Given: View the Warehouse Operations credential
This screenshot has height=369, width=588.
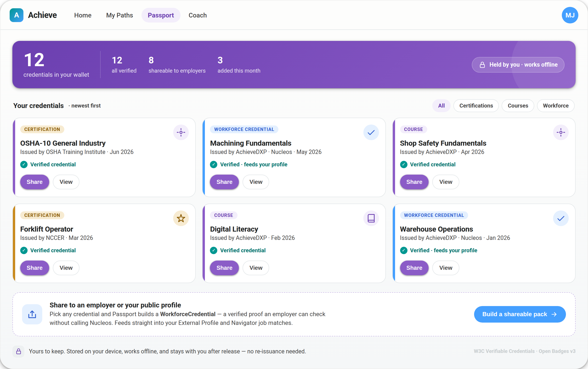Looking at the screenshot, I should point(446,268).
